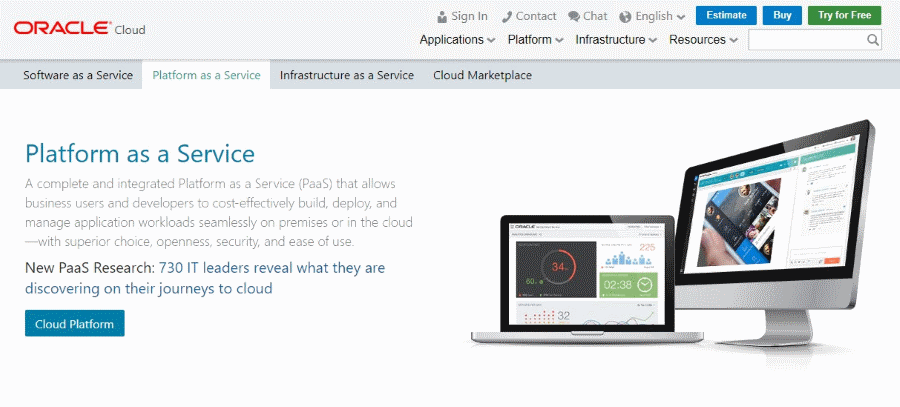900x407 pixels.
Task: Click the Try for Free button
Action: [x=844, y=15]
